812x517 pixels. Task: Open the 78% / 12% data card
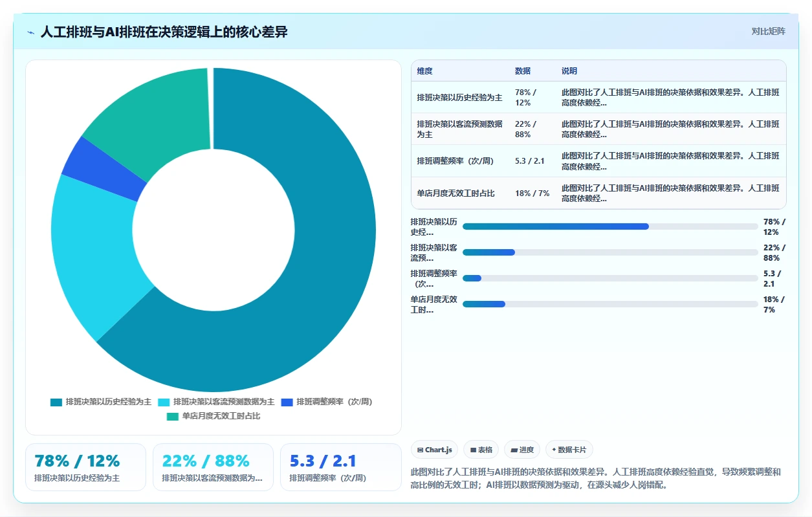[86, 467]
